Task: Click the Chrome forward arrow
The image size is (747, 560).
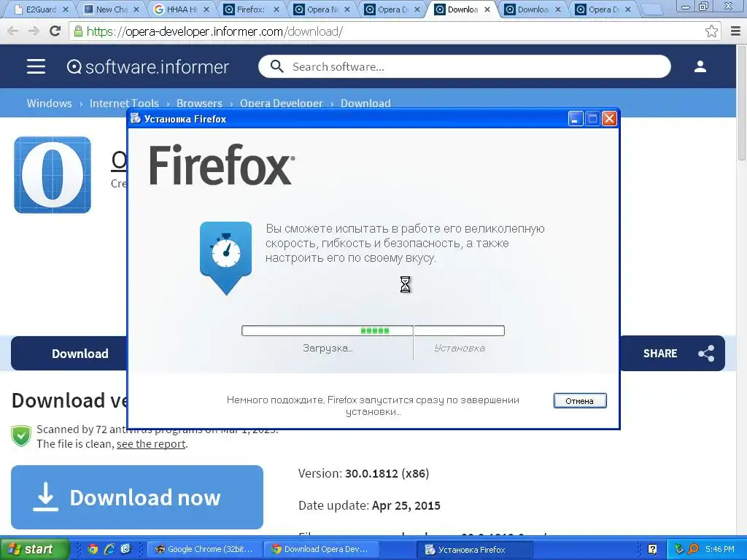Action: point(34,31)
